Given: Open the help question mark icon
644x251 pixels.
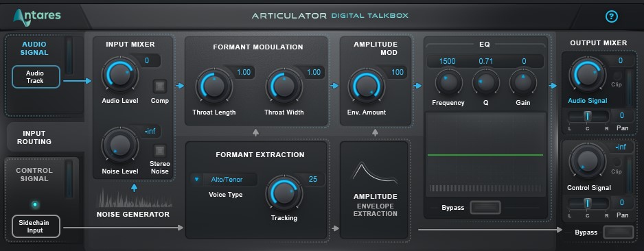Looking at the screenshot, I should pyautogui.click(x=612, y=16).
